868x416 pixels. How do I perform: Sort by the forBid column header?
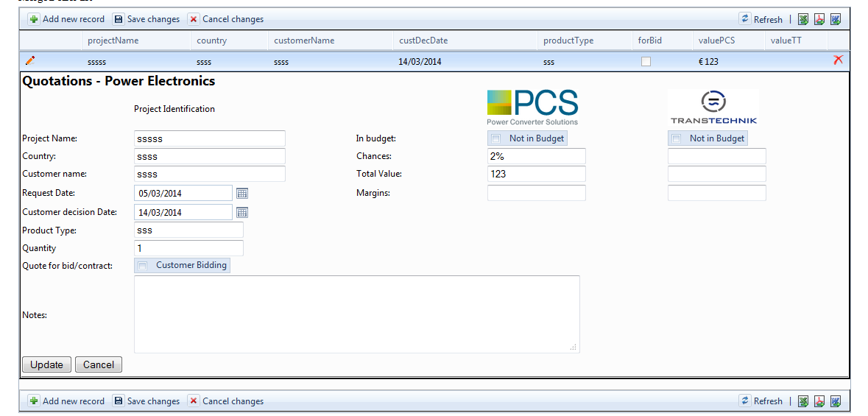pos(650,40)
